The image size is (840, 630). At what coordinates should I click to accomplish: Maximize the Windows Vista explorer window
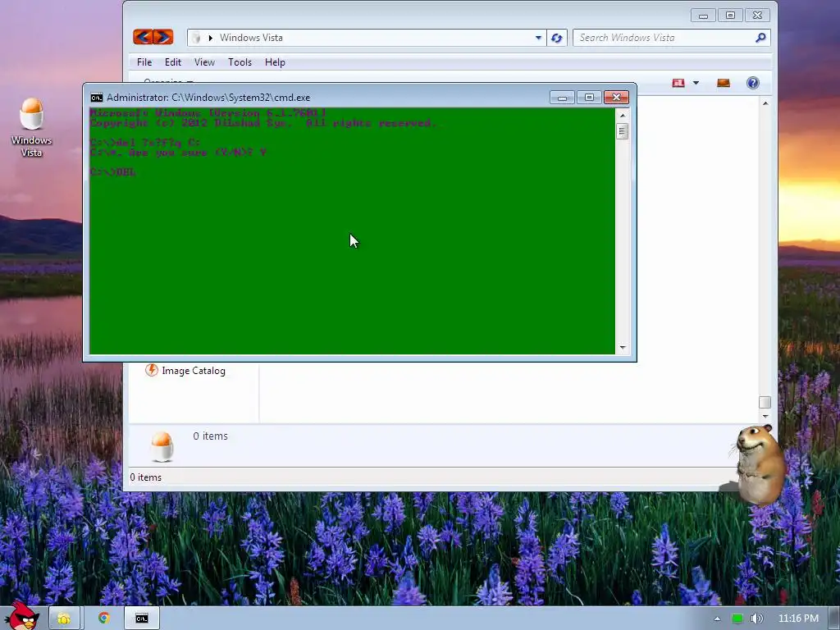point(730,16)
